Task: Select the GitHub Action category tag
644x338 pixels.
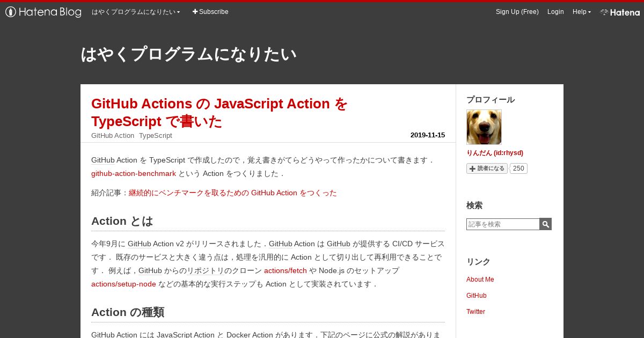Action: point(113,135)
